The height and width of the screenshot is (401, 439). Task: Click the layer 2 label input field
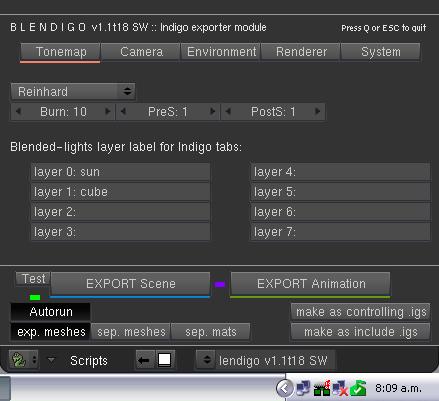[x=120, y=212]
